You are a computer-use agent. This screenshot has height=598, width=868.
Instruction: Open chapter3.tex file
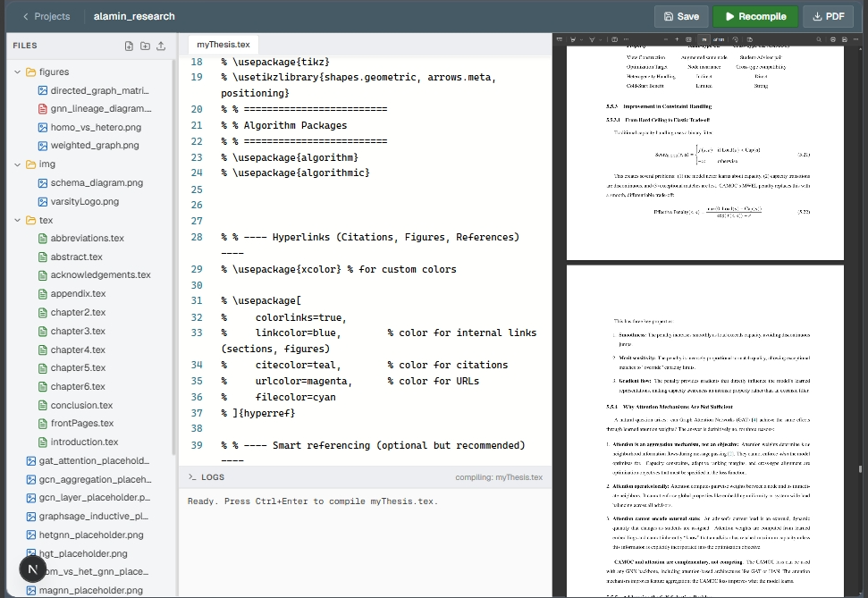coord(78,331)
